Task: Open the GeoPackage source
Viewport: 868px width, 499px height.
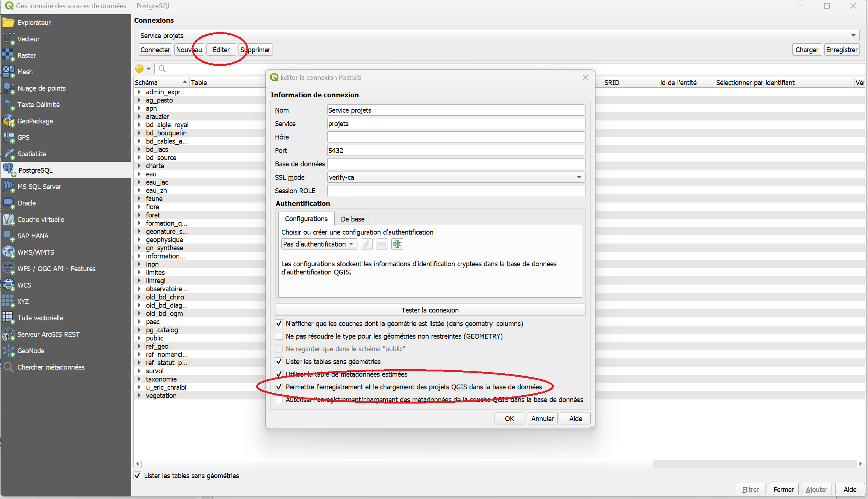Action: tap(66, 121)
